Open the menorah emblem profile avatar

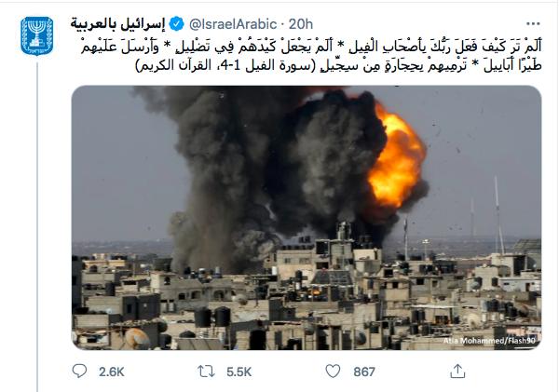[37, 36]
